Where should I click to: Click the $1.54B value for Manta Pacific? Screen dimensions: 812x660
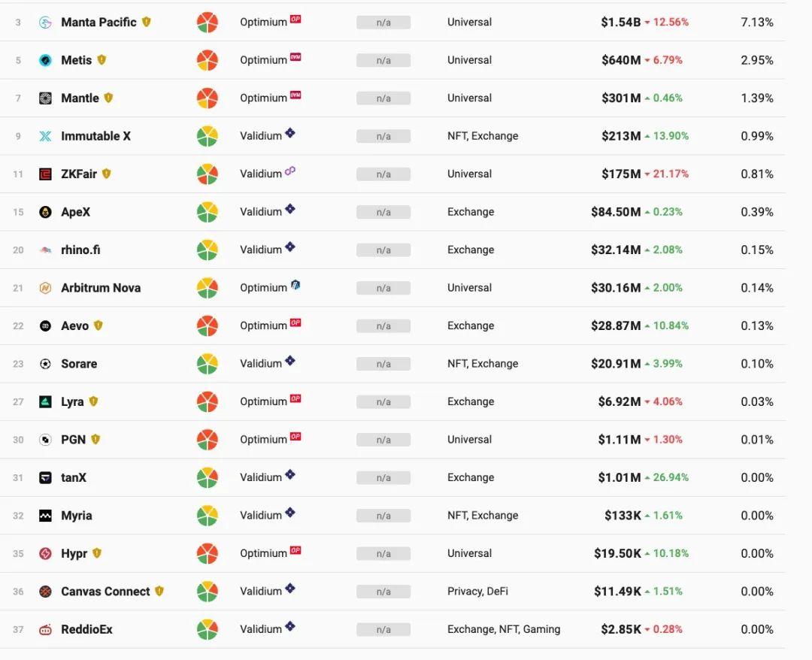point(620,23)
